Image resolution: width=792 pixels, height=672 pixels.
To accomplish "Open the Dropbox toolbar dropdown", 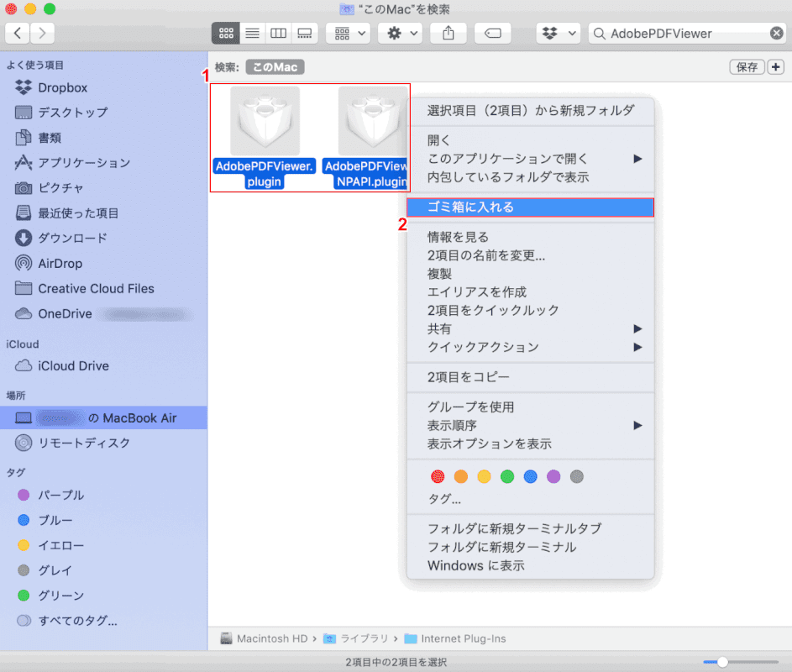I will 559,34.
